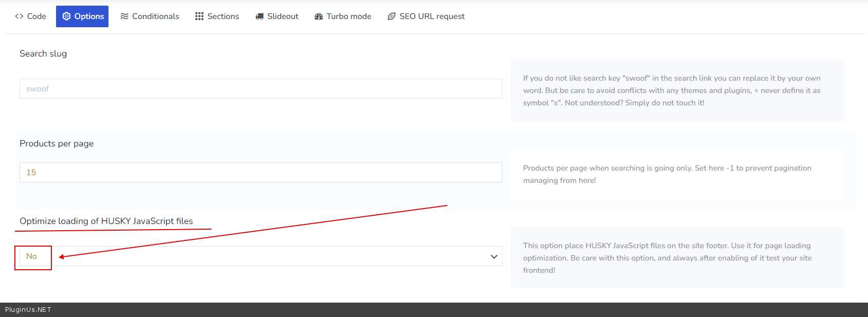Open the HUSKY JavaScript optimization dropdown

click(x=261, y=256)
